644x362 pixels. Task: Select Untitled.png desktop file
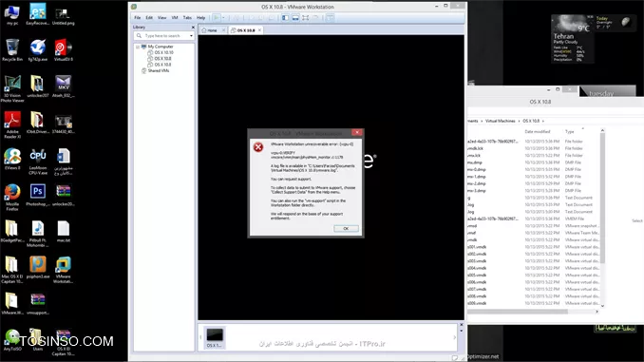63,16
